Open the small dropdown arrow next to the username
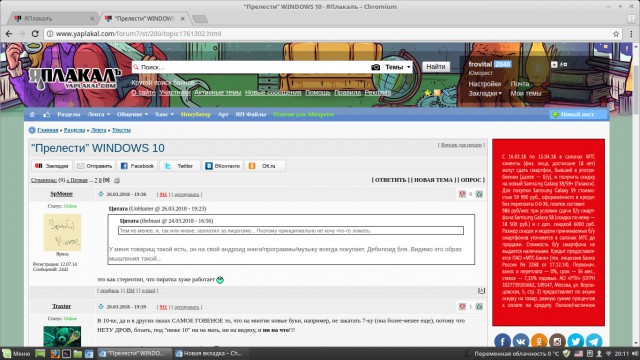 (554, 64)
